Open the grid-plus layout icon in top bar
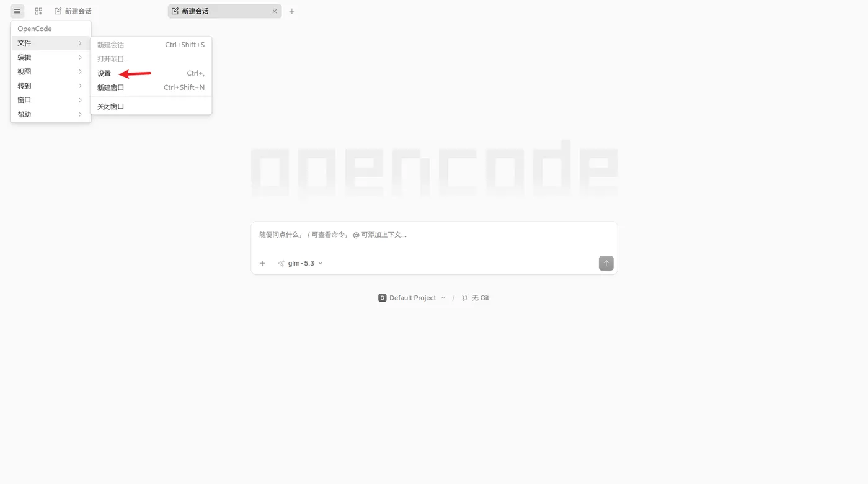Image resolution: width=868 pixels, height=484 pixels. coord(38,11)
